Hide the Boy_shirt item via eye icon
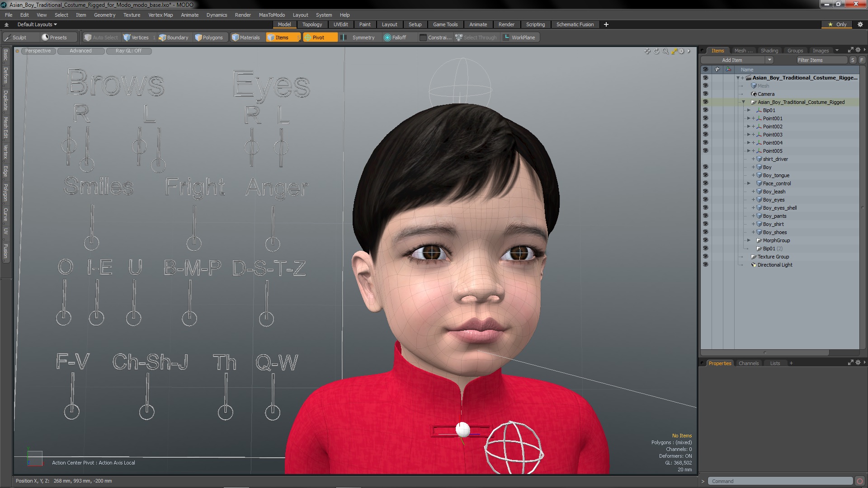The image size is (868, 488). point(705,224)
